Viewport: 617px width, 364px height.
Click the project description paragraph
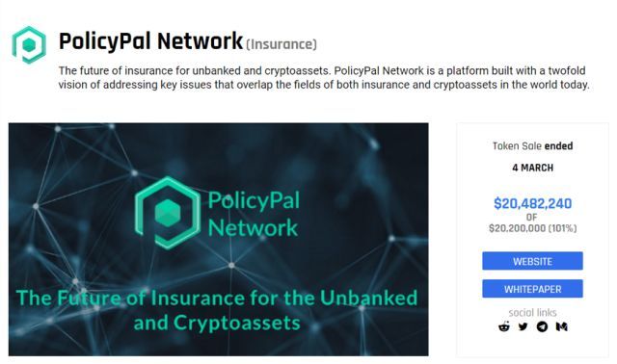pos(324,77)
